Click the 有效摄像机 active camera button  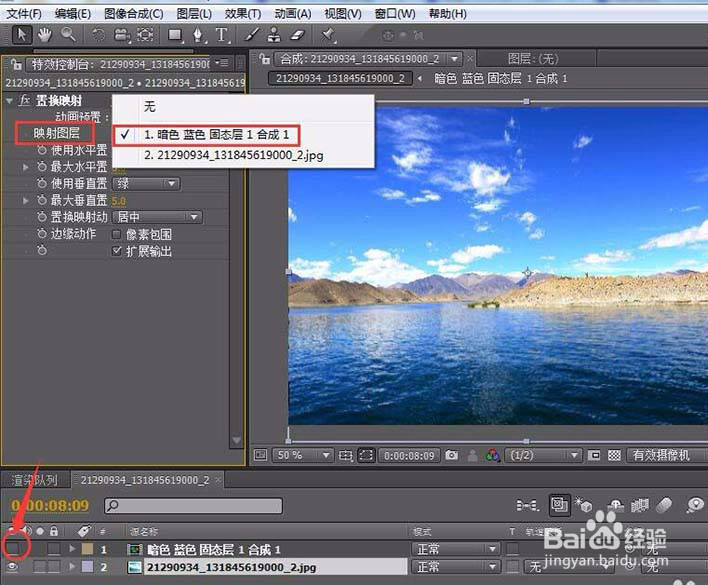pyautogui.click(x=666, y=455)
